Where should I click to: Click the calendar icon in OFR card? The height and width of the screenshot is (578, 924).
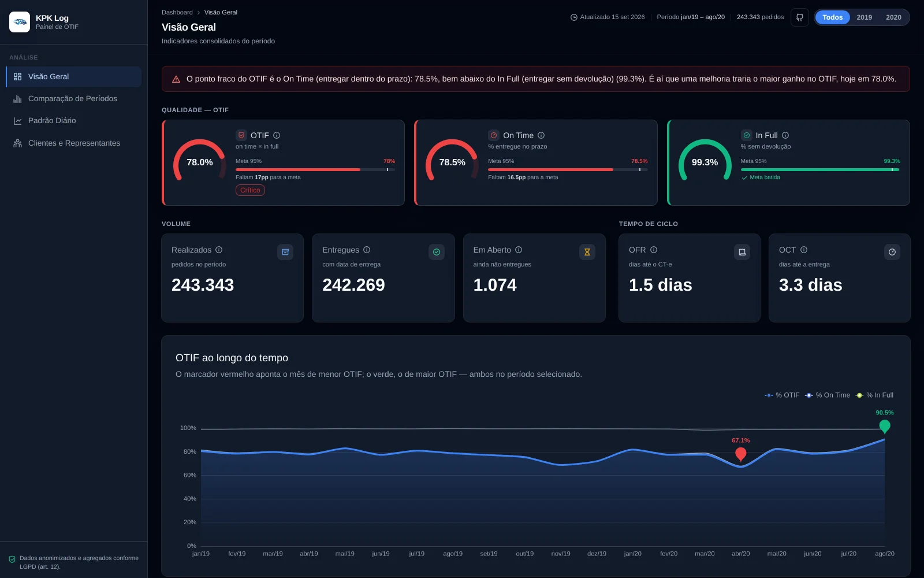click(x=742, y=252)
